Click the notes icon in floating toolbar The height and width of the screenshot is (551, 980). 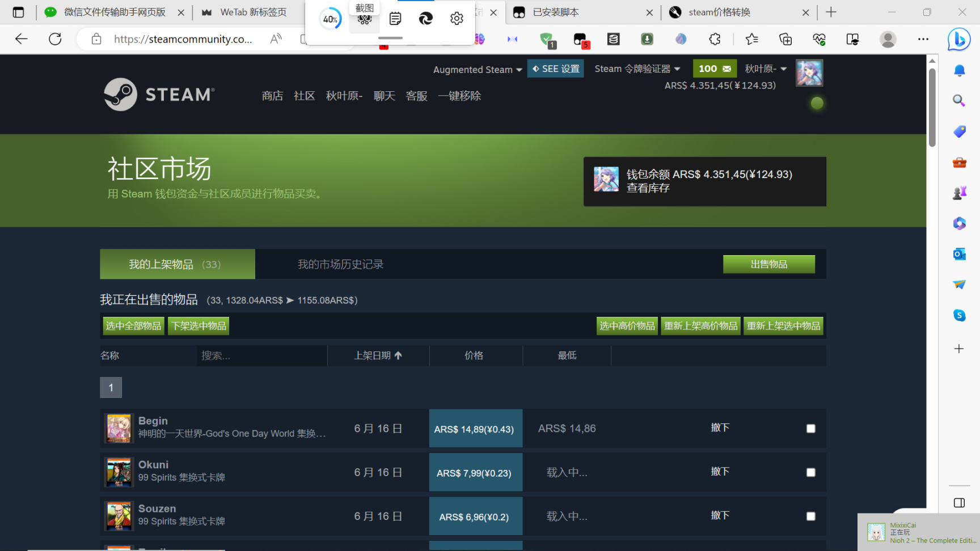(x=395, y=19)
